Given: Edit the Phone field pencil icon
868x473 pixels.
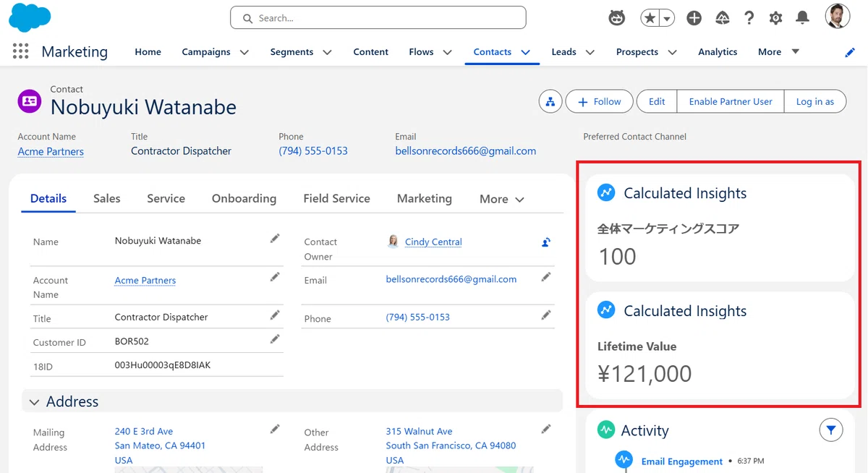Looking at the screenshot, I should (x=546, y=315).
